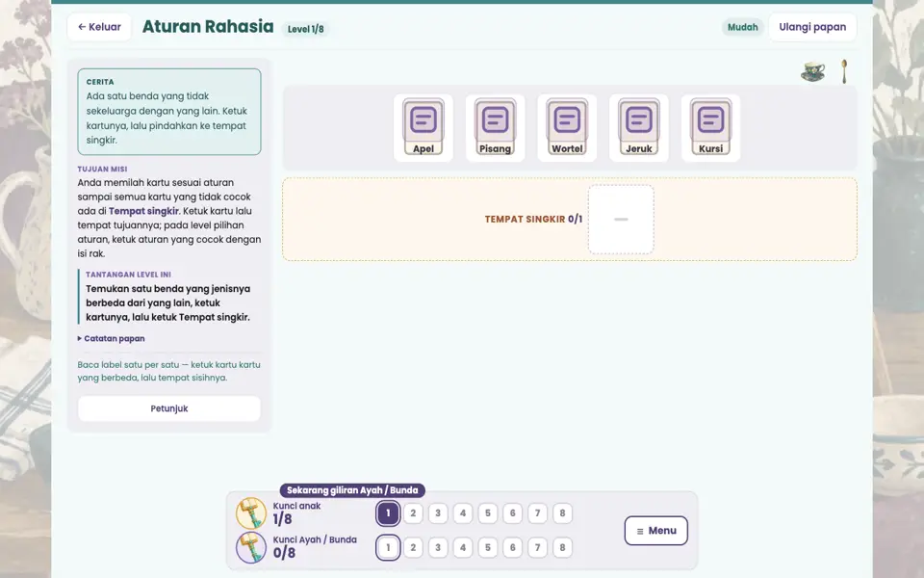Expand the Catatan papan notes
The width and height of the screenshot is (924, 578).
pyautogui.click(x=111, y=338)
